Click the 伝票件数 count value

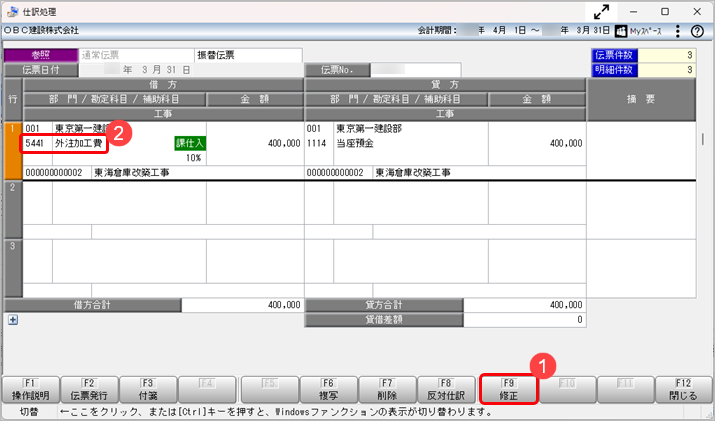click(x=667, y=55)
